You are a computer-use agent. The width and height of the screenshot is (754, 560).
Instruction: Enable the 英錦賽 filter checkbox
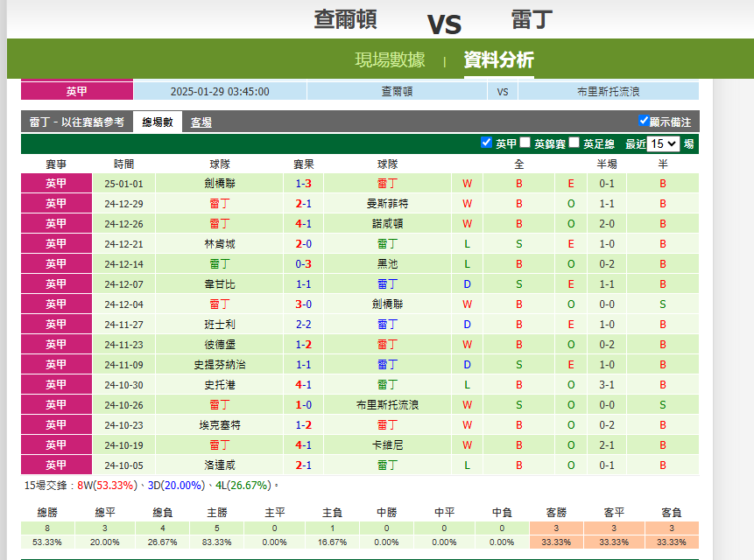coord(525,142)
